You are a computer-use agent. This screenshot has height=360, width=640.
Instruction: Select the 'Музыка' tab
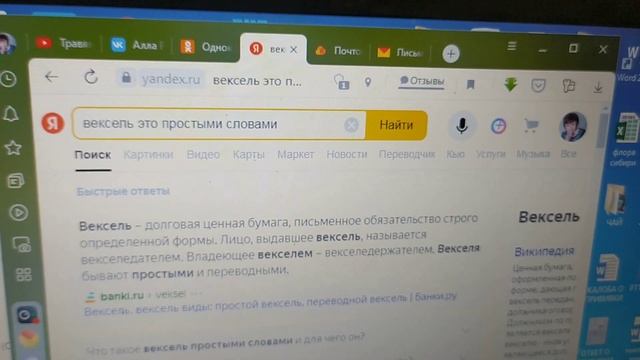tap(533, 154)
